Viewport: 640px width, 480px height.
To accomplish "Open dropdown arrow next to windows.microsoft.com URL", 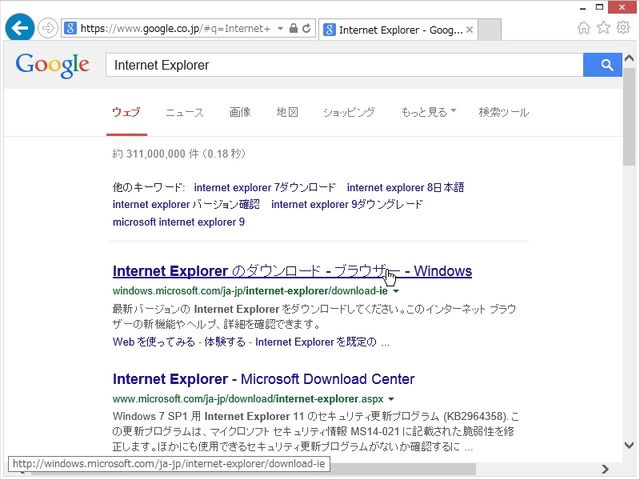I will pyautogui.click(x=396, y=291).
